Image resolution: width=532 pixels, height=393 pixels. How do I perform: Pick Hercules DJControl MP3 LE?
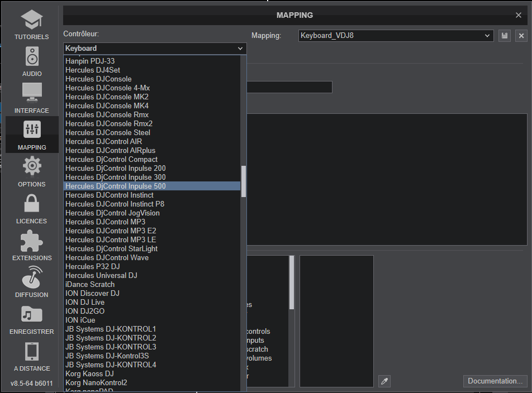tap(152, 239)
